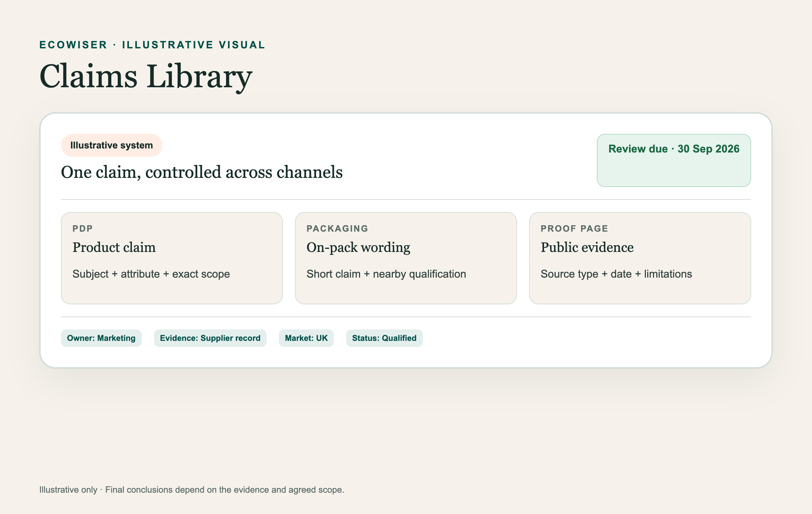Click the Ecowiser Illustrative Visual header text

pos(152,45)
